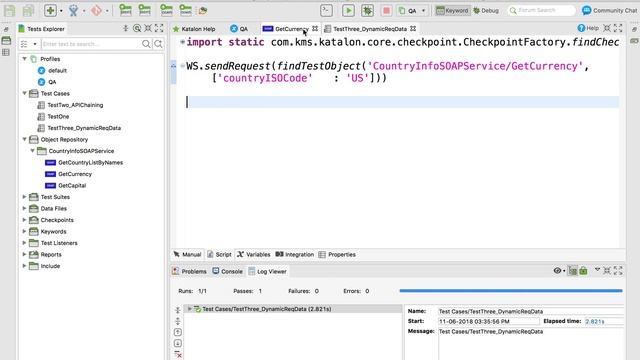The width and height of the screenshot is (640, 360).
Task: Select the default profile
Action: [x=57, y=70]
